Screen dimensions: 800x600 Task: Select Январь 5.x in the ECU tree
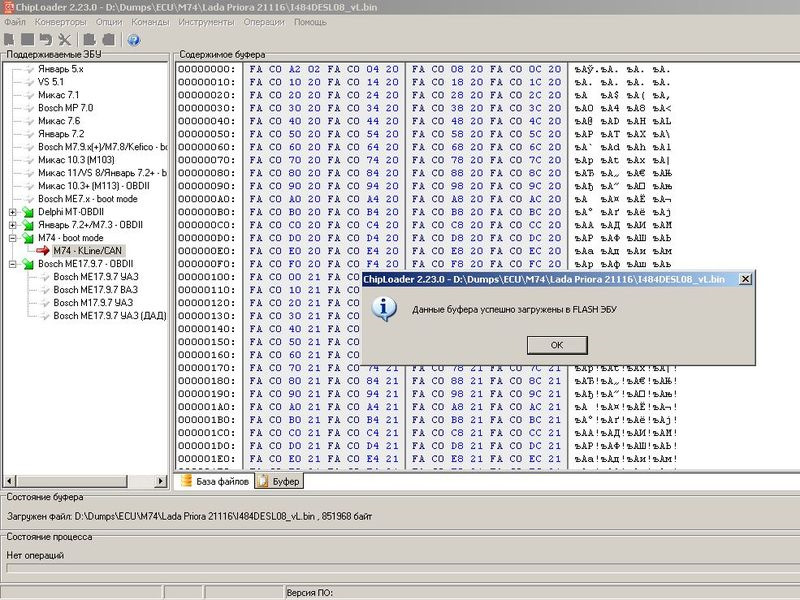point(61,69)
